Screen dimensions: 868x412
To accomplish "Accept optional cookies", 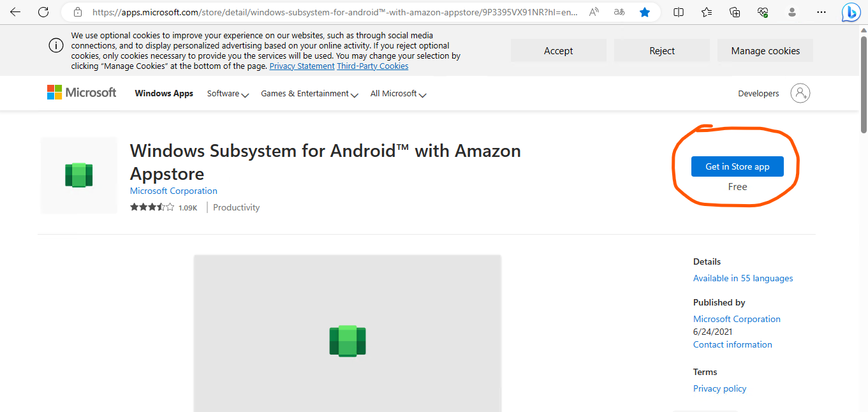I will click(x=559, y=51).
